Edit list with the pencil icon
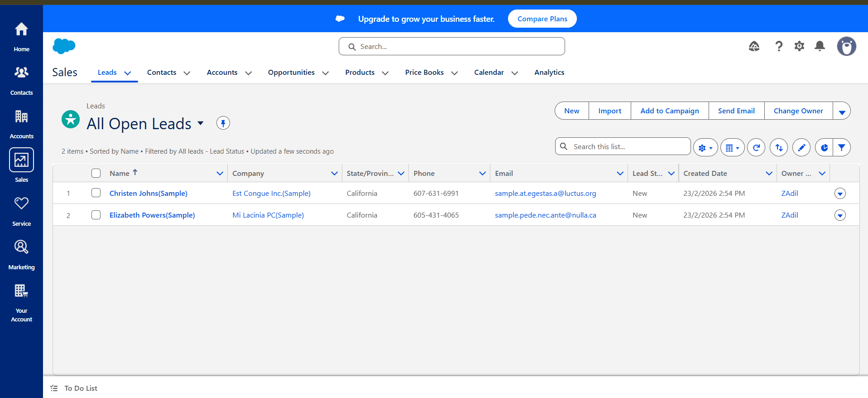 [801, 147]
